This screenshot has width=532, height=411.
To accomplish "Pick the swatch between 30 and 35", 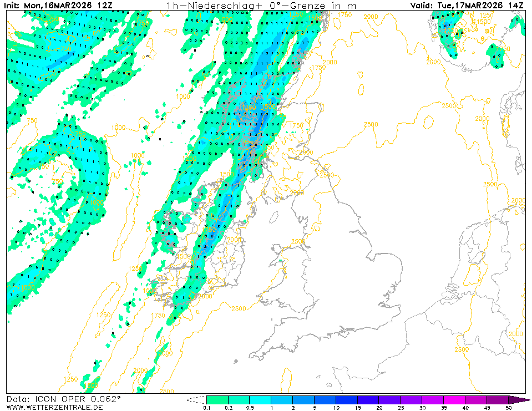I will 433,399.
